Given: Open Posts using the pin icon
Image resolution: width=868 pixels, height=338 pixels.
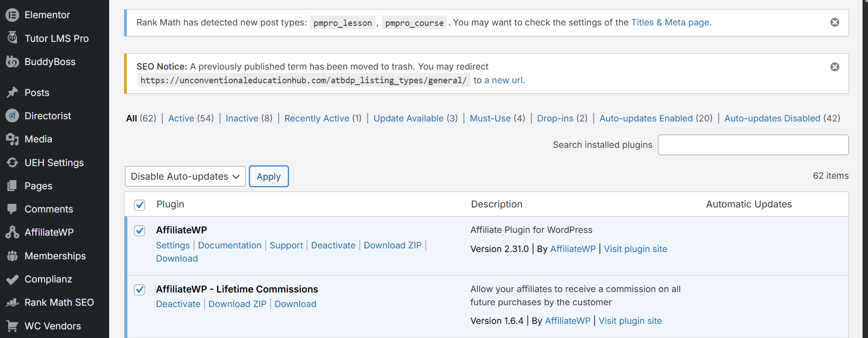Looking at the screenshot, I should coord(12,92).
